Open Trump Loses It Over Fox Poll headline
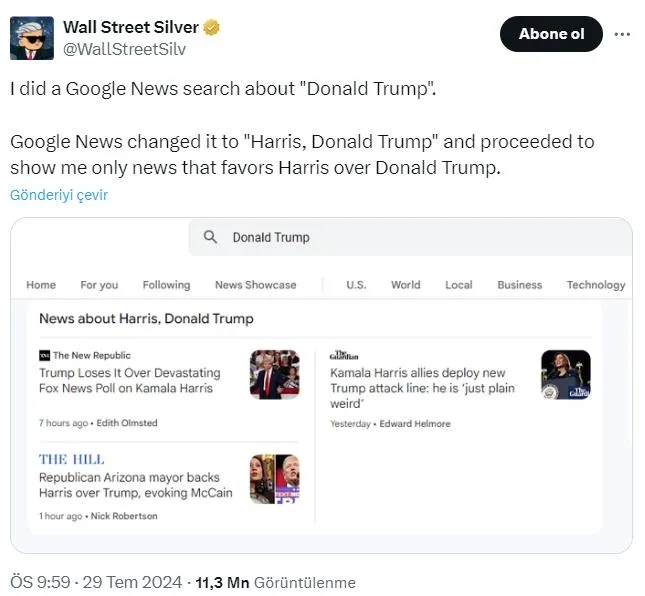 click(129, 380)
